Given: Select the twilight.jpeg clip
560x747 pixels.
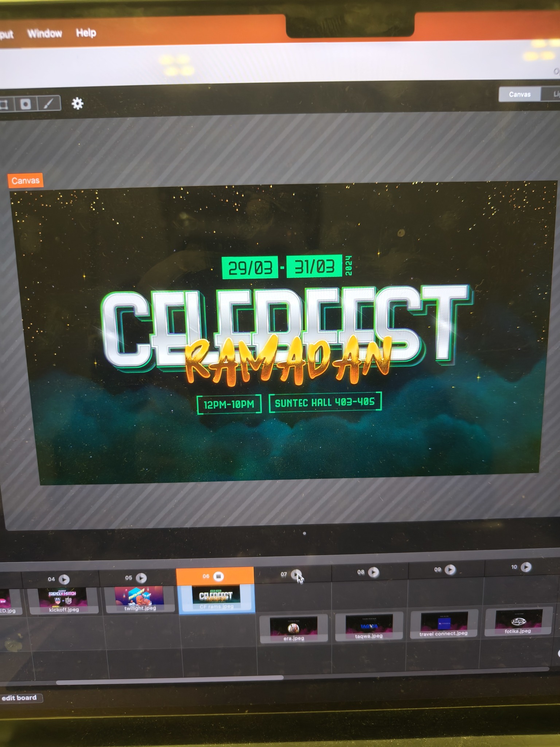Looking at the screenshot, I should tap(140, 597).
